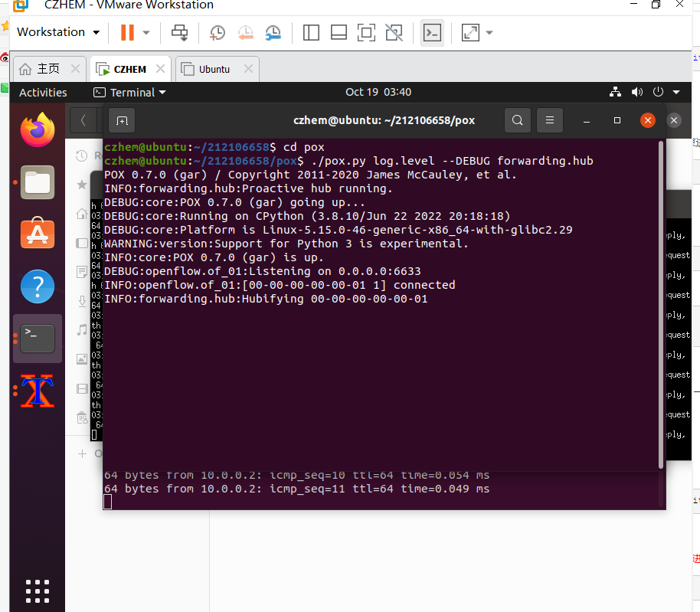
Task: Open Trash in Files sidebar
Action: click(x=82, y=417)
